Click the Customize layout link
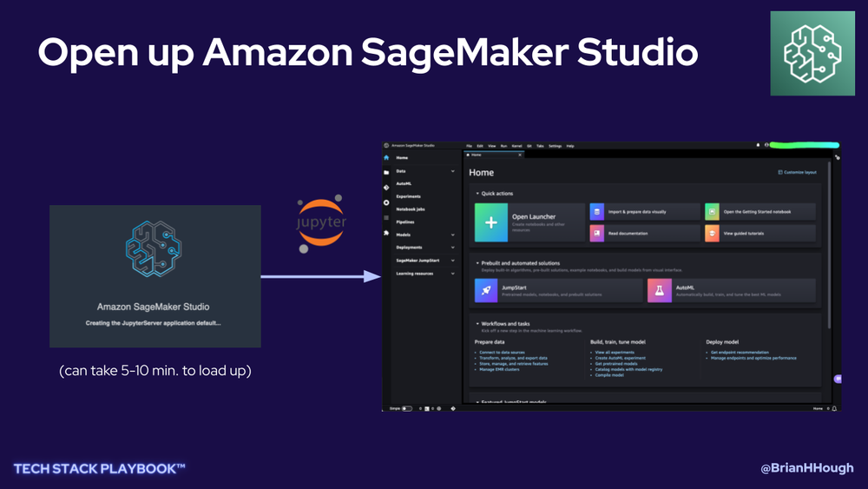 (800, 172)
